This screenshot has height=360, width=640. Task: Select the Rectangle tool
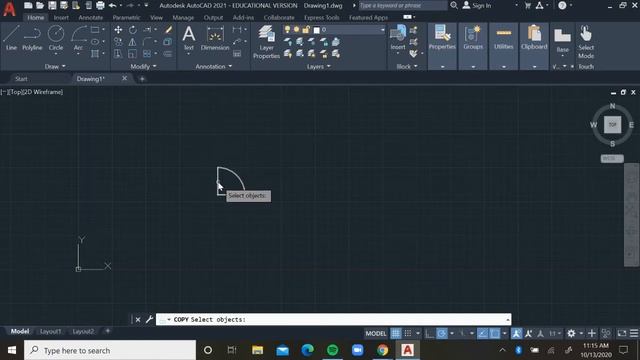click(95, 30)
